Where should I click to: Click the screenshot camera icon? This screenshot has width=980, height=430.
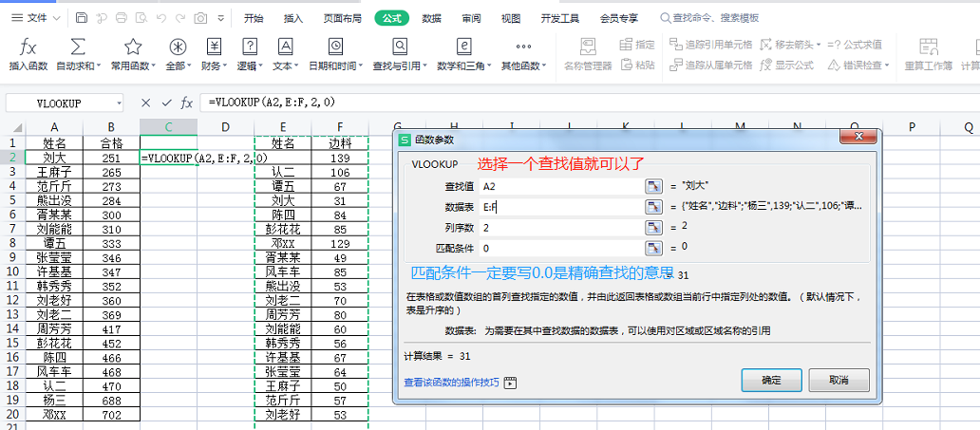point(200,18)
